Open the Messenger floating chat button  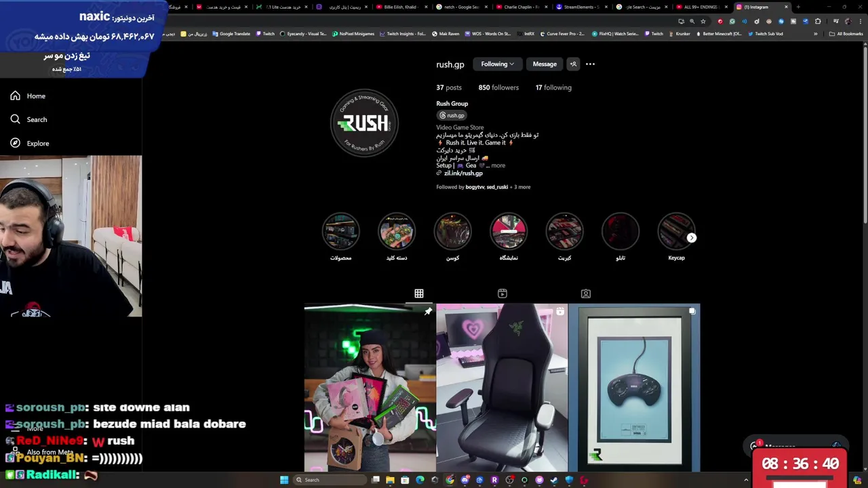pos(795,446)
